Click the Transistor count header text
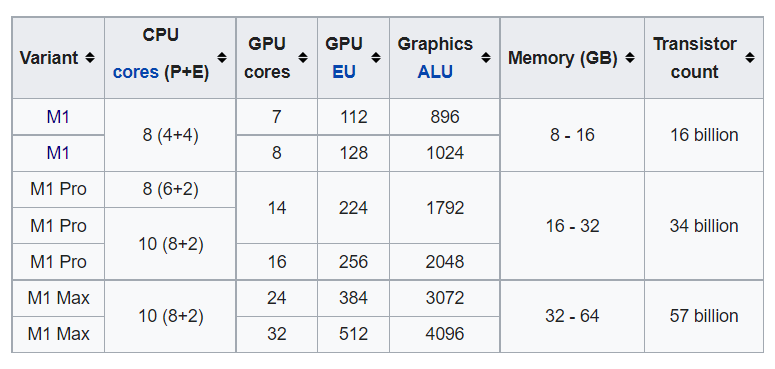 (x=695, y=58)
